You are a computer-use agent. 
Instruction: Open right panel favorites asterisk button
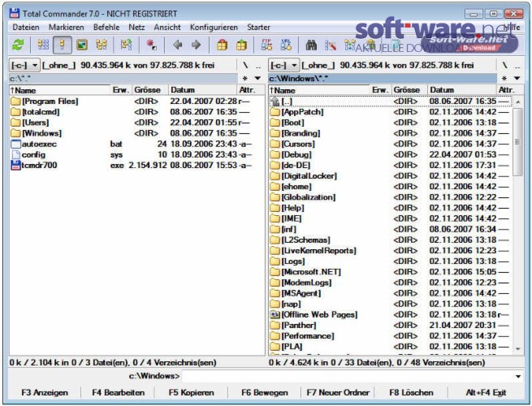(x=504, y=78)
